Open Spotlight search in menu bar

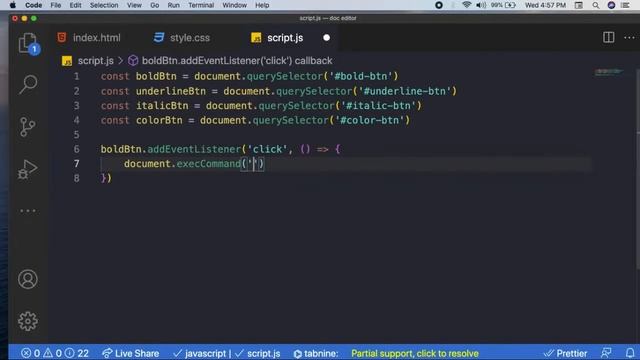(x=596, y=5)
